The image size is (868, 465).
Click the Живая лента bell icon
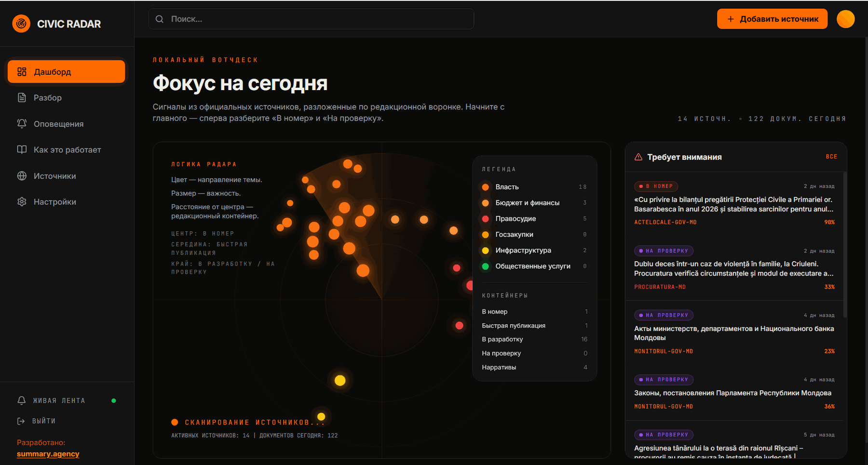click(x=21, y=400)
